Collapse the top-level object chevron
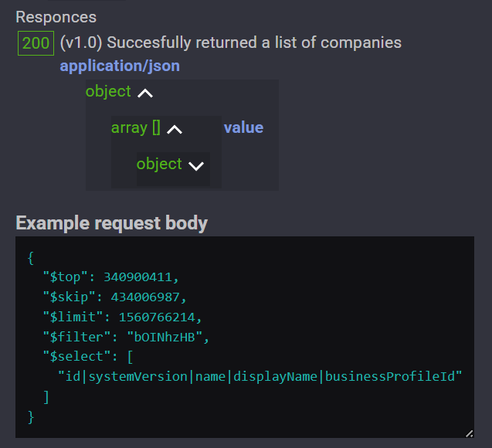 [144, 93]
